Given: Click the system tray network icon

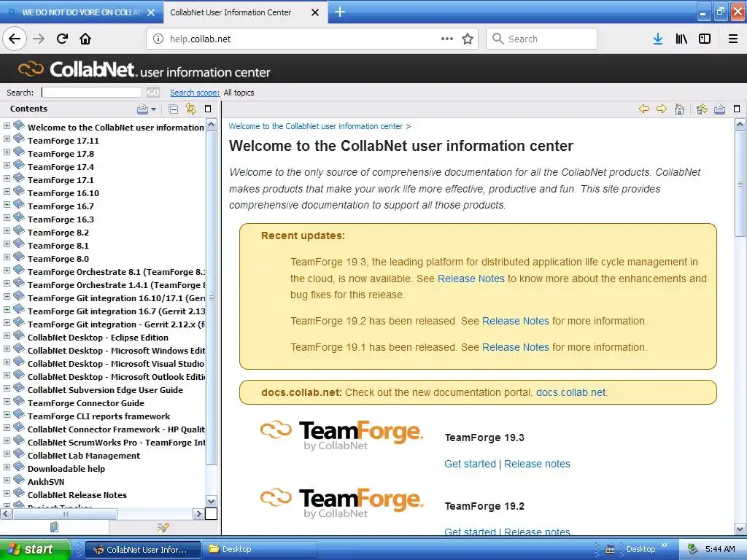Looking at the screenshot, I should [693, 550].
